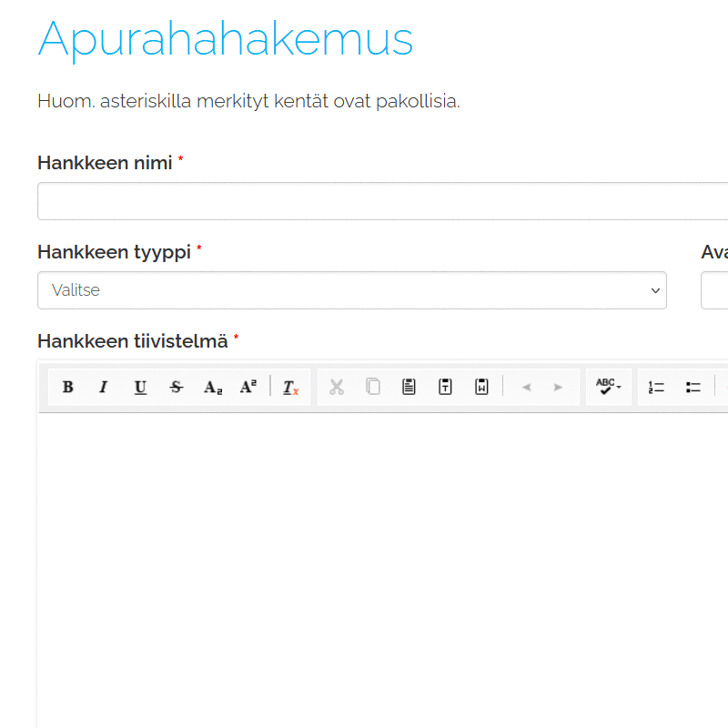Toggle bold formatting in the editor
The image size is (728, 728).
pos(67,387)
